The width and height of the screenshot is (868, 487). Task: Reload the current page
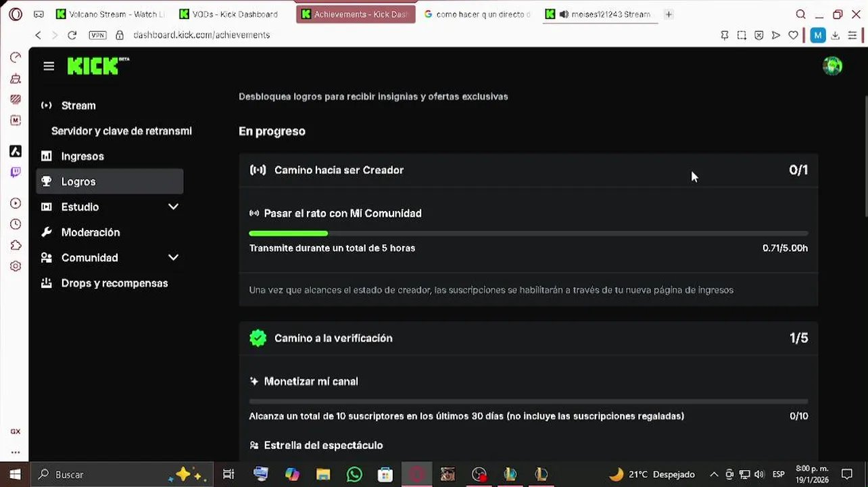72,35
